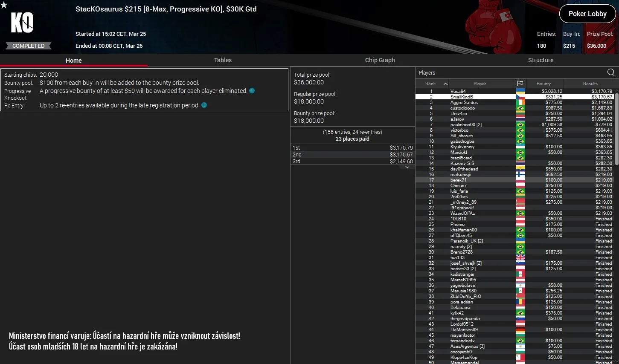Select the SmallKindB player row
Screen dimensions: 619x364
point(480,96)
